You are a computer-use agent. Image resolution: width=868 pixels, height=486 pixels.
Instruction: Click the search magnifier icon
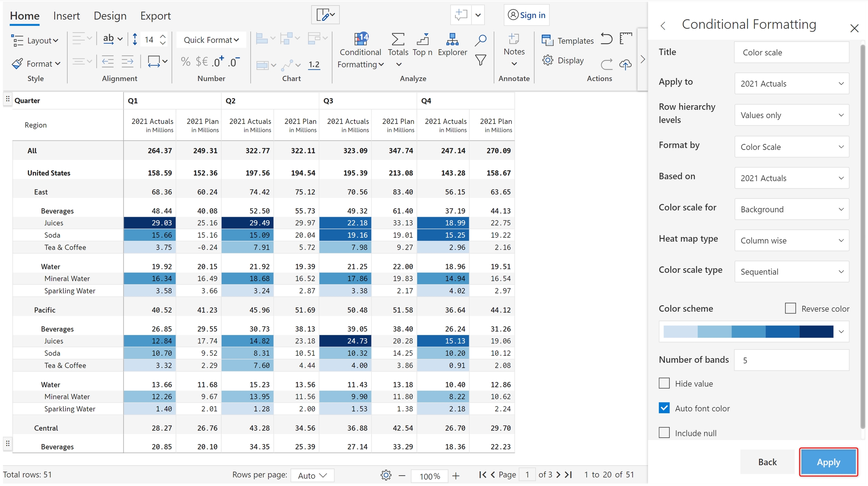tap(480, 40)
